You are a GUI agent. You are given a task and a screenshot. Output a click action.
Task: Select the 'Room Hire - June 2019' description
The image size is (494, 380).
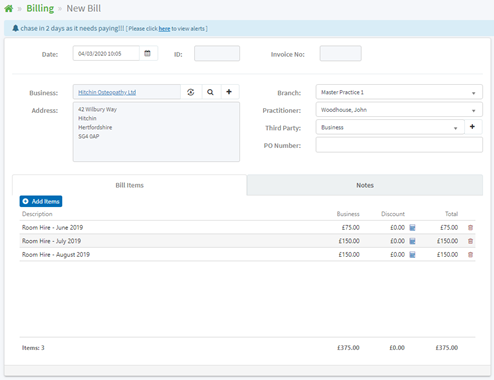[x=52, y=228]
